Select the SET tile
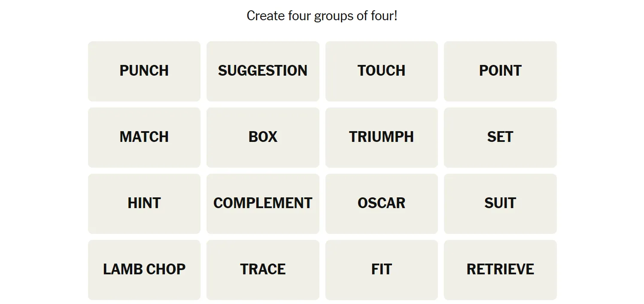The width and height of the screenshot is (644, 304). (500, 138)
